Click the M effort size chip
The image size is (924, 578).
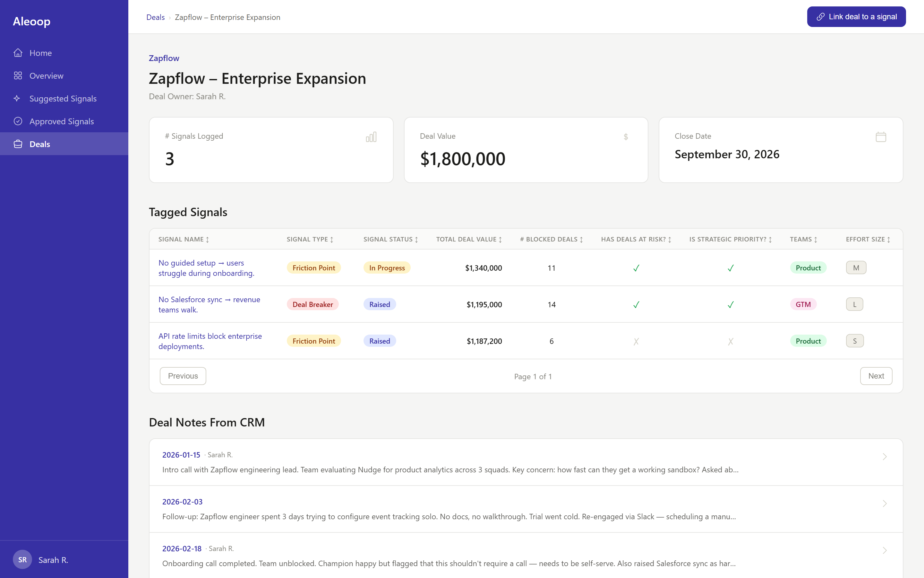pyautogui.click(x=856, y=267)
